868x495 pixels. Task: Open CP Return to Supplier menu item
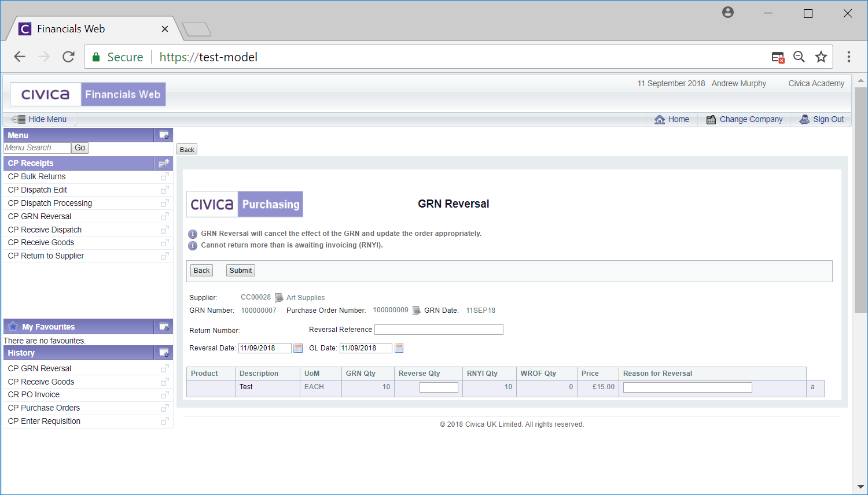click(46, 256)
